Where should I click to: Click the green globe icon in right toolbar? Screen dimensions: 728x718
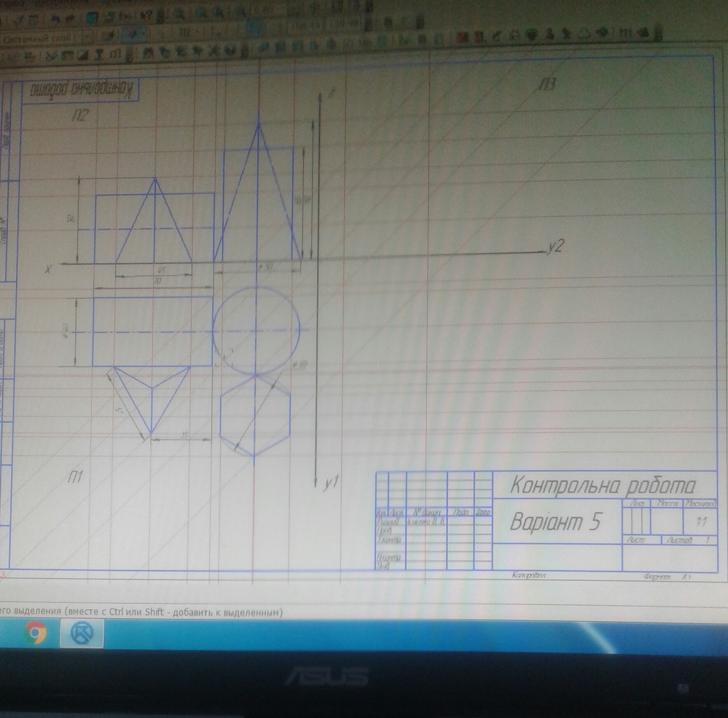[x=532, y=35]
